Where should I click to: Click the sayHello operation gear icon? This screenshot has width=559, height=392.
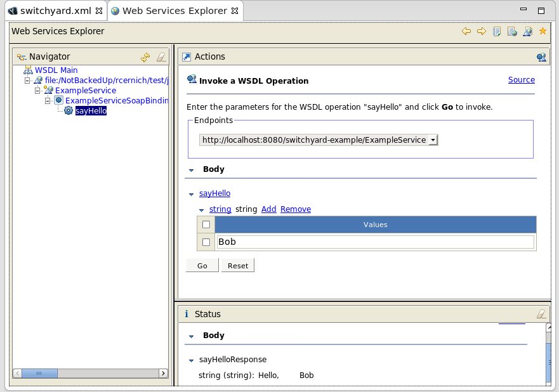point(69,110)
